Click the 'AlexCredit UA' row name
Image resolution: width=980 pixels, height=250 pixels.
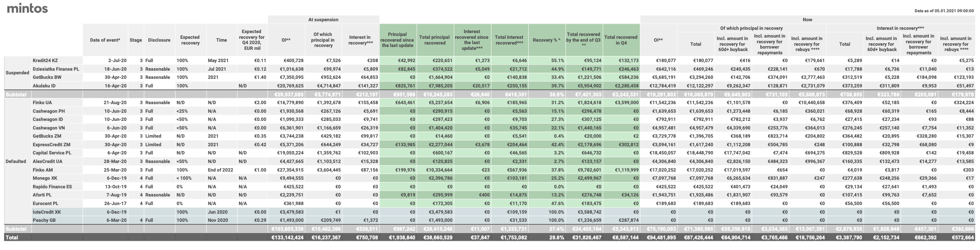pyautogui.click(x=47, y=161)
